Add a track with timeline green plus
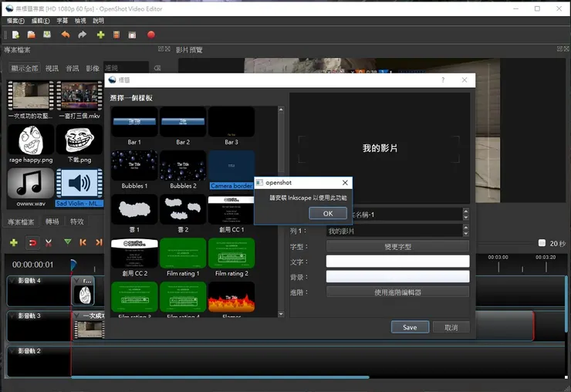 (x=14, y=242)
